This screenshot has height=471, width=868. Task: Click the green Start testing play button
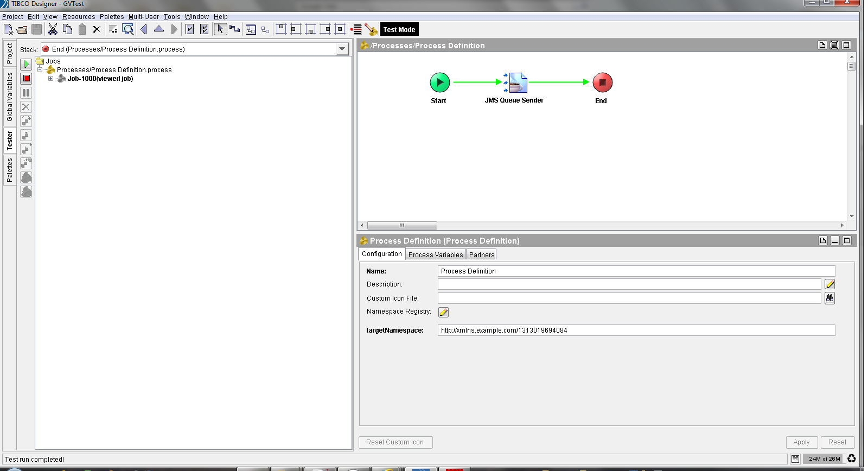[26, 65]
